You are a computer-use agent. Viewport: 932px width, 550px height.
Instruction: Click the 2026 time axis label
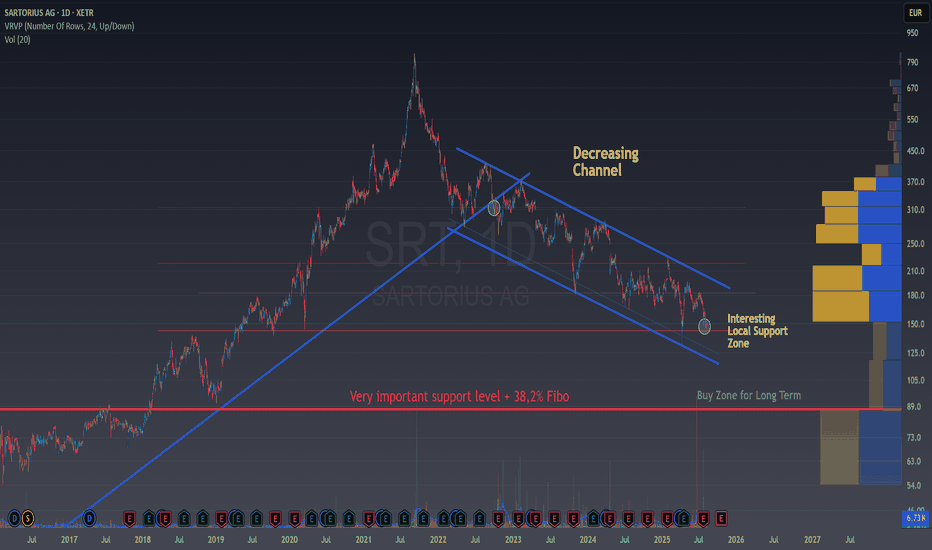tap(736, 540)
